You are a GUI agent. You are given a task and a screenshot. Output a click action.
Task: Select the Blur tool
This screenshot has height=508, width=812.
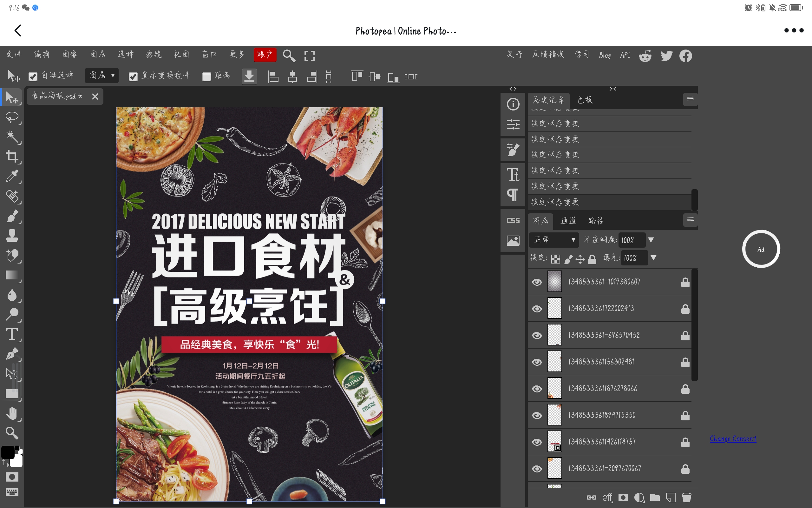tap(12, 295)
